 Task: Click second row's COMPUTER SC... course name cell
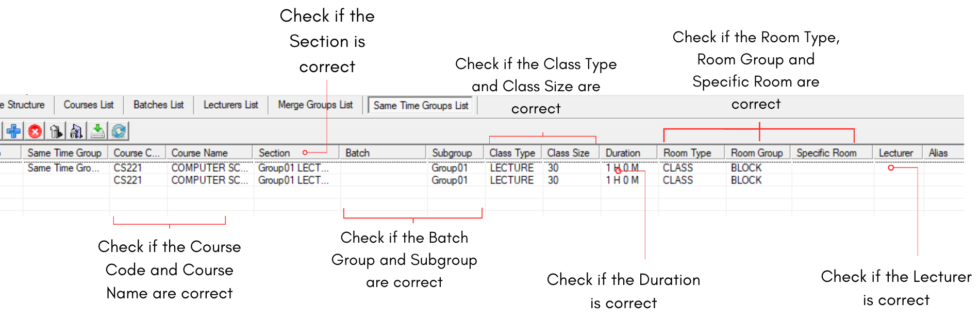(x=209, y=180)
